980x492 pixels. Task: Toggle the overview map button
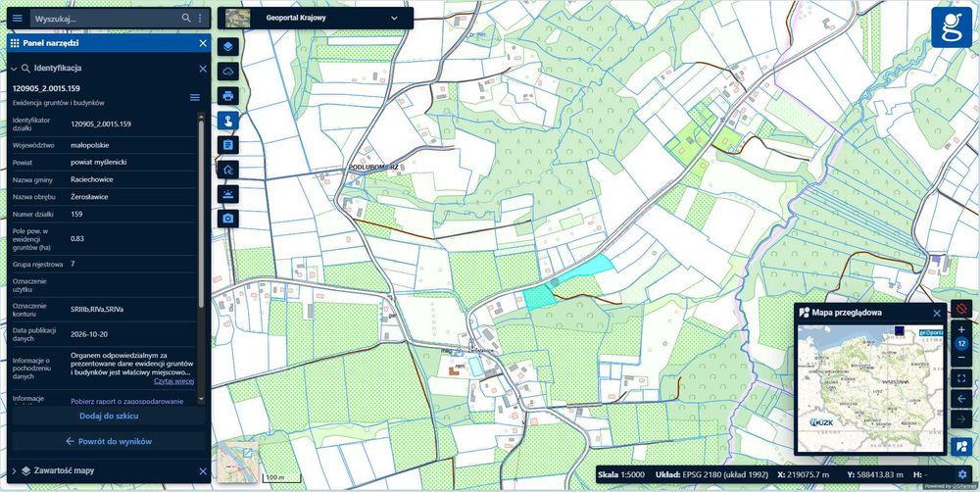pos(960,446)
